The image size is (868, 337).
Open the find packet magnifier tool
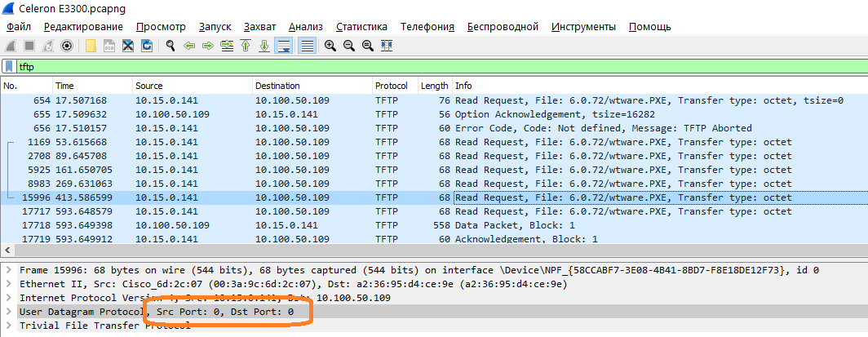(x=170, y=46)
